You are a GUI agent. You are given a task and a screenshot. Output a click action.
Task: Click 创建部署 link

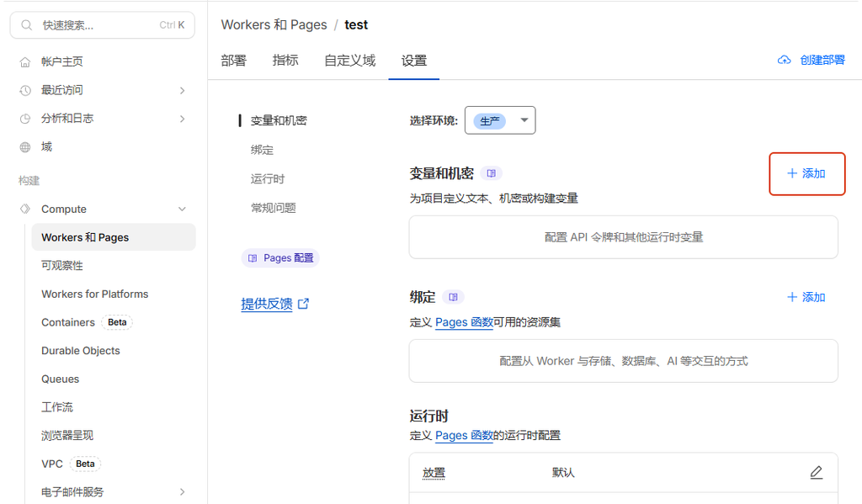click(x=822, y=60)
